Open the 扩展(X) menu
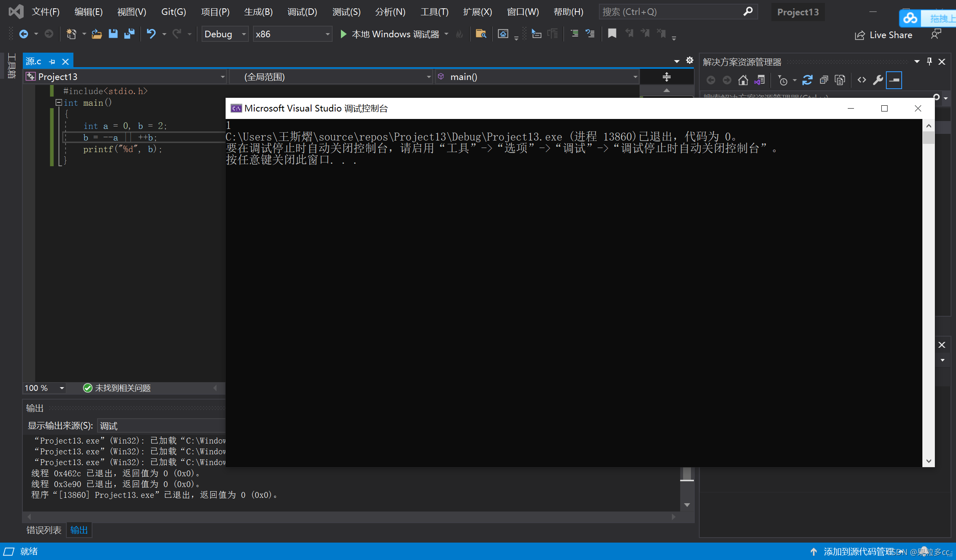956x560 pixels. coord(477,12)
